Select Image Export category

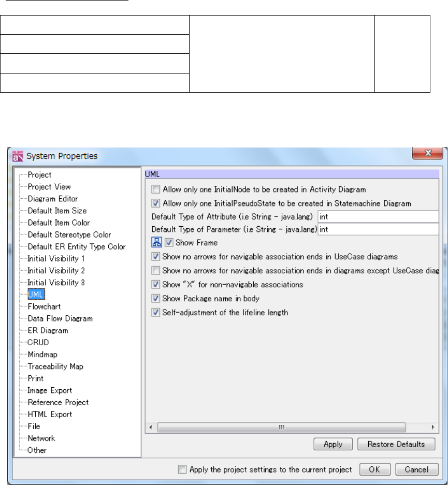click(x=50, y=390)
